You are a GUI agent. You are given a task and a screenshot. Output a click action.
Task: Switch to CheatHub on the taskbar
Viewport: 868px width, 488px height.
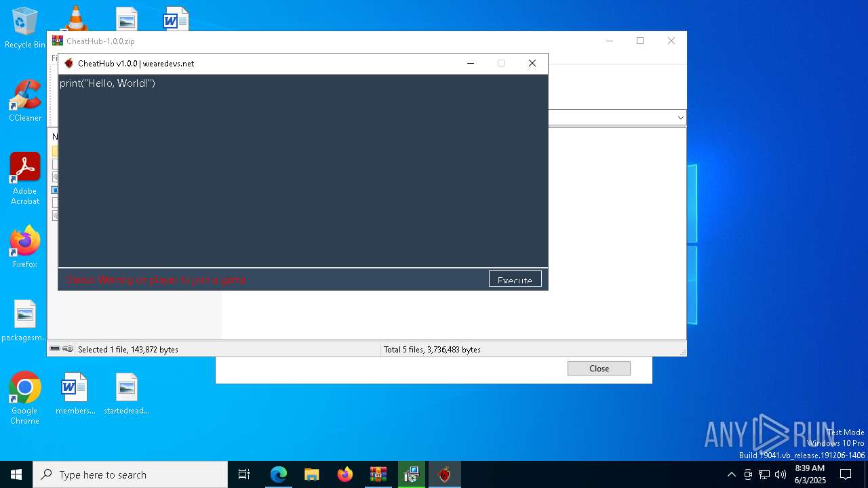pyautogui.click(x=444, y=474)
